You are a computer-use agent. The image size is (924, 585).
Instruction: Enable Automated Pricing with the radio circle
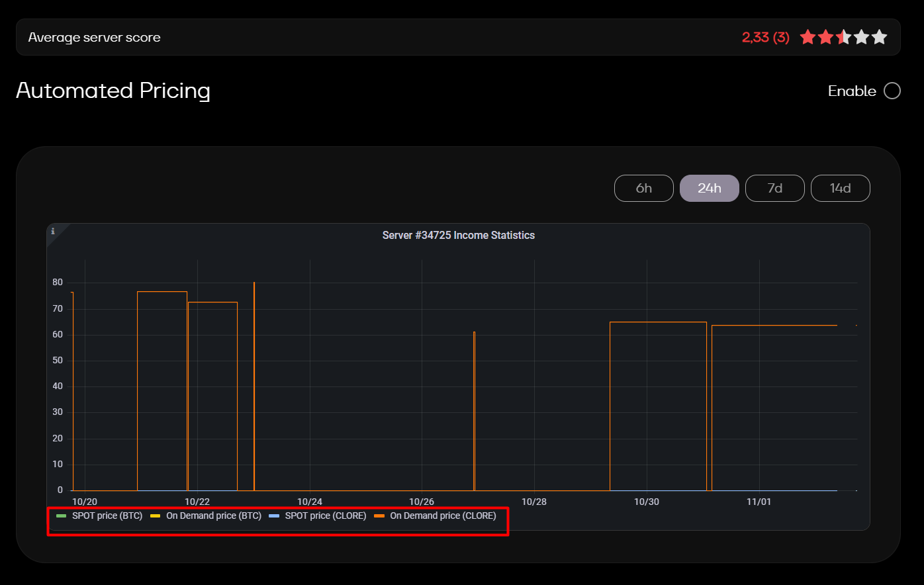[x=892, y=91]
